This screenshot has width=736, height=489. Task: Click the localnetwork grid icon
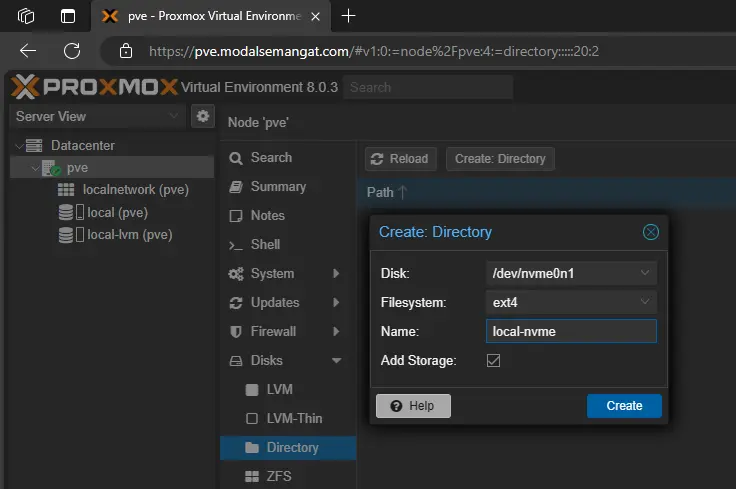pyautogui.click(x=66, y=190)
